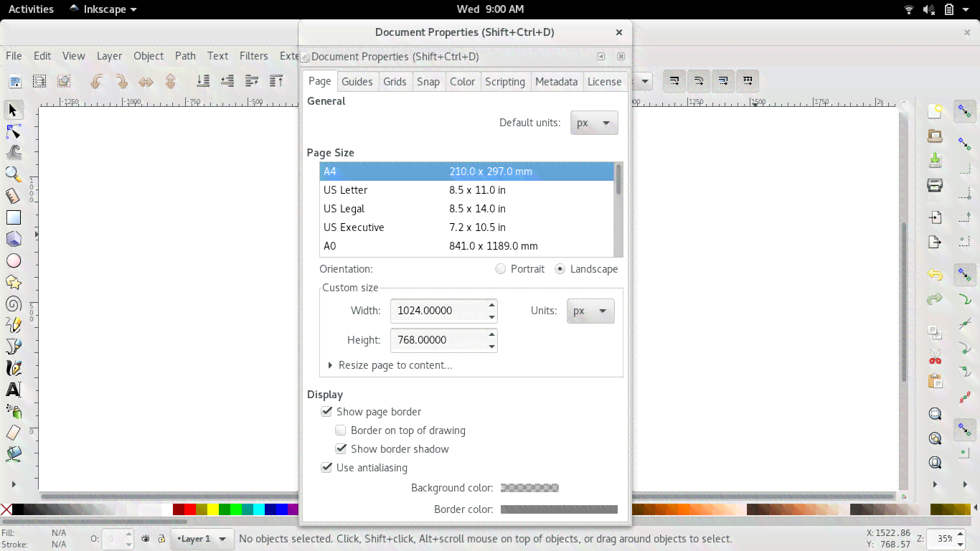Open the Inkscape app menu dropdown
The width and height of the screenshot is (980, 551).
tap(103, 9)
